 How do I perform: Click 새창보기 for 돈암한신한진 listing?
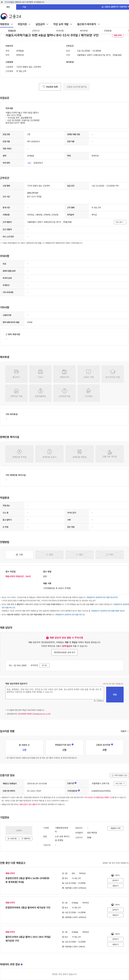tap(115, 886)
